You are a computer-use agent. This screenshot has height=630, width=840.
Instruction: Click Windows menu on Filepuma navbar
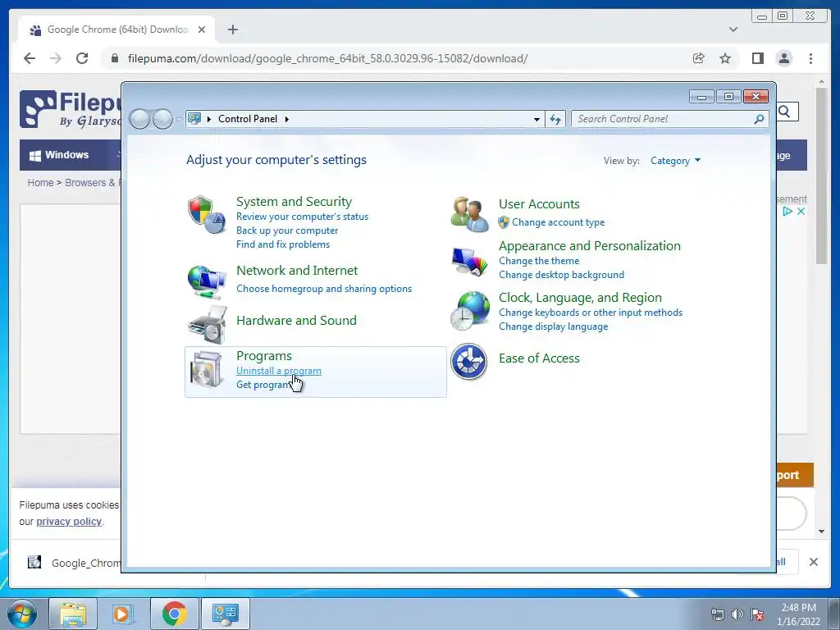[x=59, y=155]
